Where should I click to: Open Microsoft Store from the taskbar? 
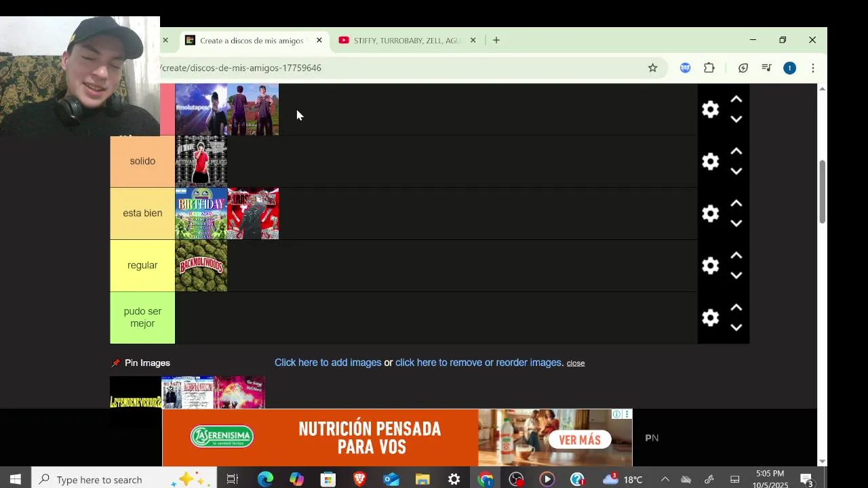click(x=328, y=479)
